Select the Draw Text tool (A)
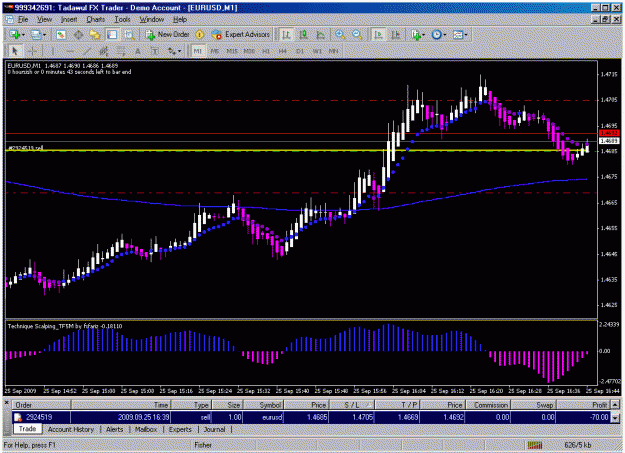Image resolution: width=625 pixels, height=453 pixels. 138,51
